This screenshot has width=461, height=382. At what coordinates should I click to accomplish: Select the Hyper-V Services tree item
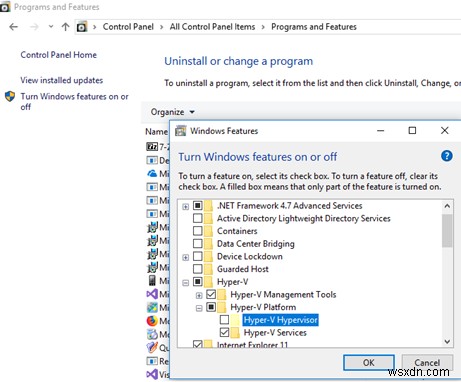pyautogui.click(x=275, y=333)
